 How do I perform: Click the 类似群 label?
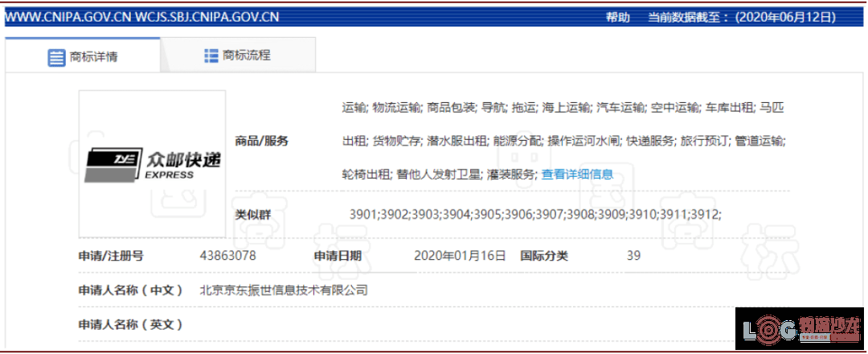(253, 215)
